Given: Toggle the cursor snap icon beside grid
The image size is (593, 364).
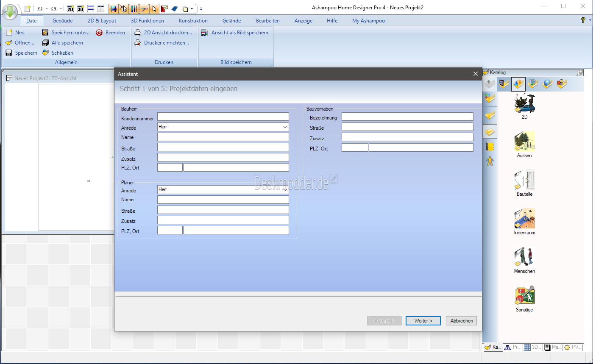Looking at the screenshot, I should pyautogui.click(x=124, y=8).
